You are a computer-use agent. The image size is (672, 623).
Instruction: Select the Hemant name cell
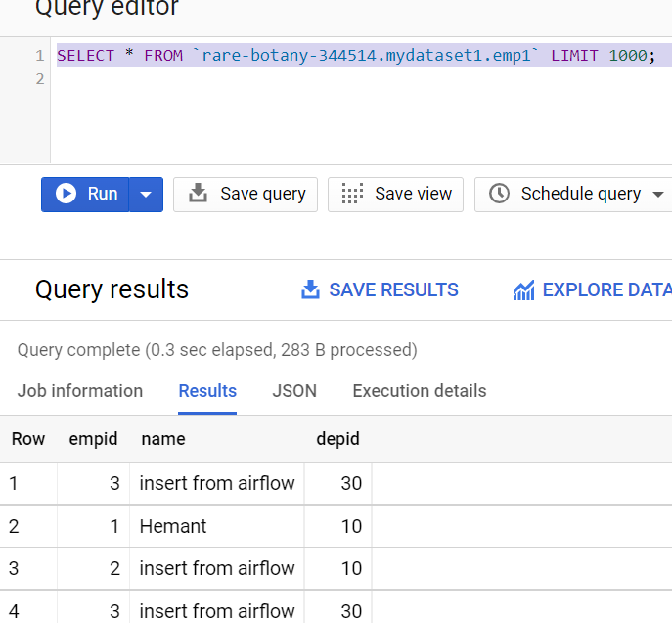coord(173,526)
